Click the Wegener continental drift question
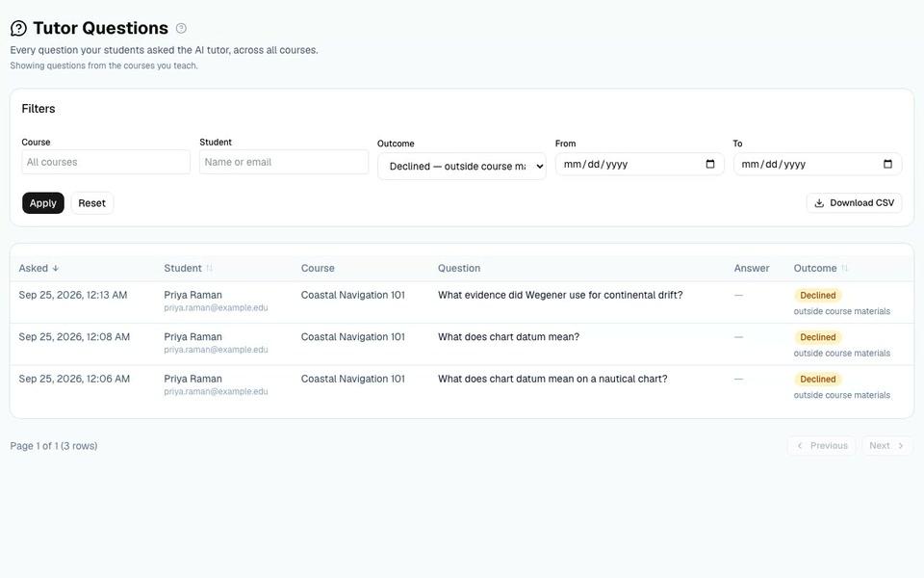 click(x=560, y=295)
